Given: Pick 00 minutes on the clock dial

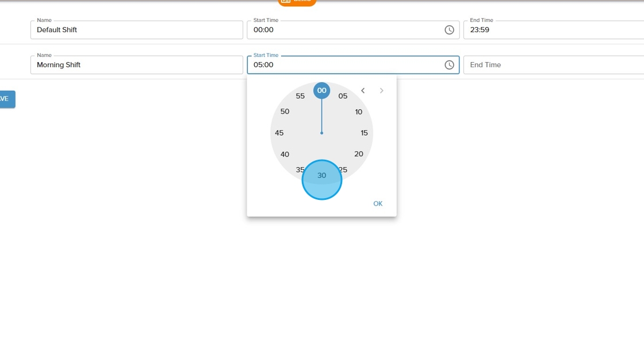Looking at the screenshot, I should click(321, 91).
